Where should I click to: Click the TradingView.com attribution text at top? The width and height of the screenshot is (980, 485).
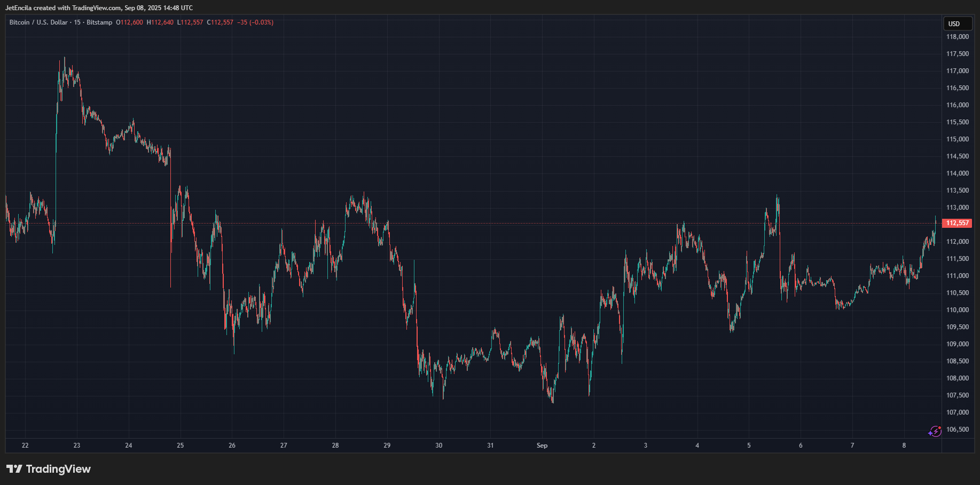coord(97,8)
